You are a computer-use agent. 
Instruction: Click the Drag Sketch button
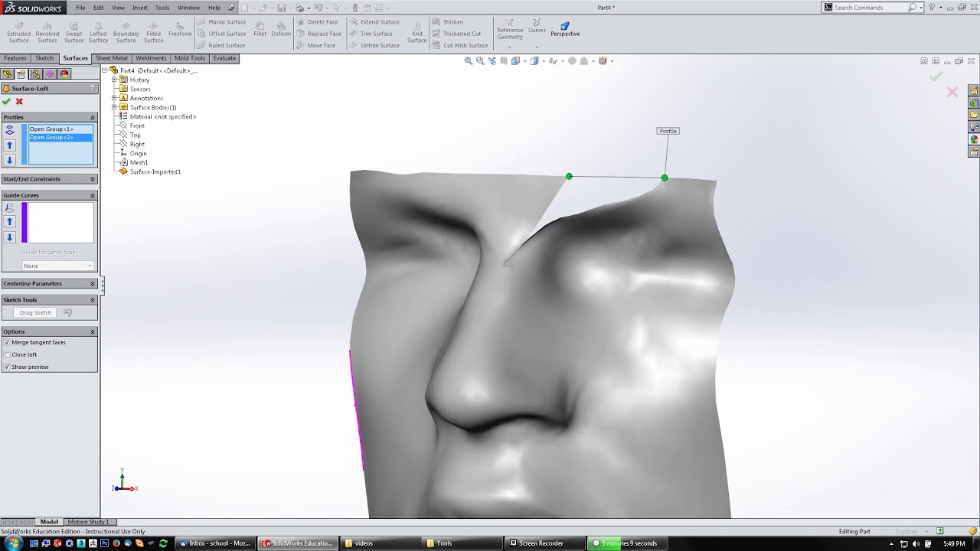click(x=36, y=313)
